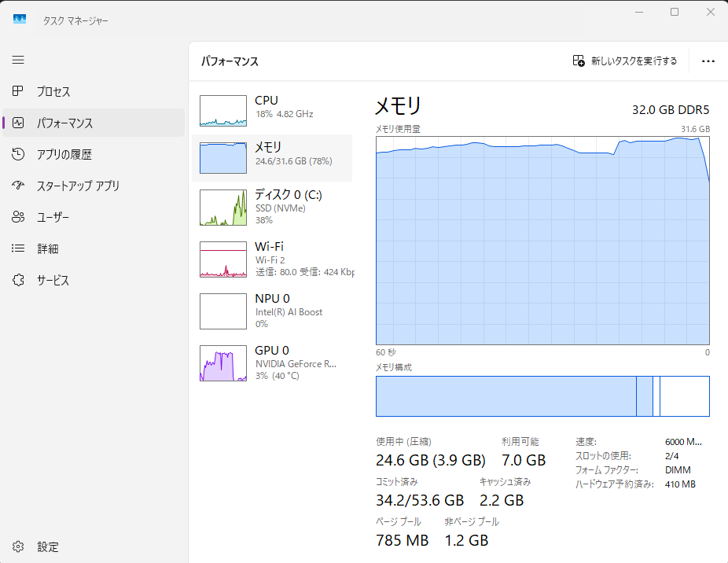Click the フォーム ファクター value DIMM
Viewport: 728px width, 563px height.
click(x=678, y=470)
